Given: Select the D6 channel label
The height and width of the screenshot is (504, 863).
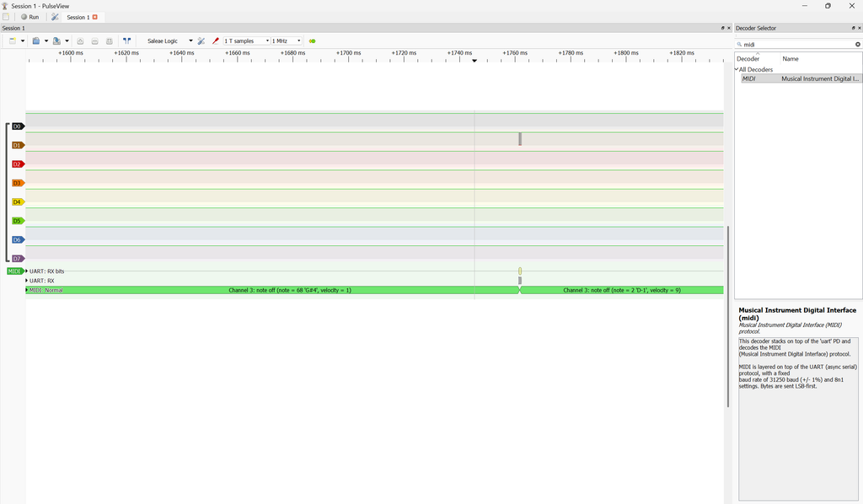Looking at the screenshot, I should click(x=18, y=240).
